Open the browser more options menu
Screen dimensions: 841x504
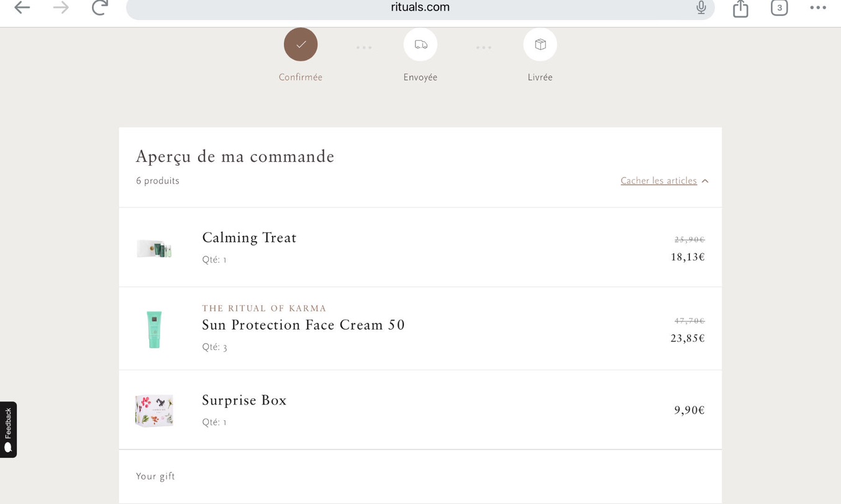click(818, 7)
